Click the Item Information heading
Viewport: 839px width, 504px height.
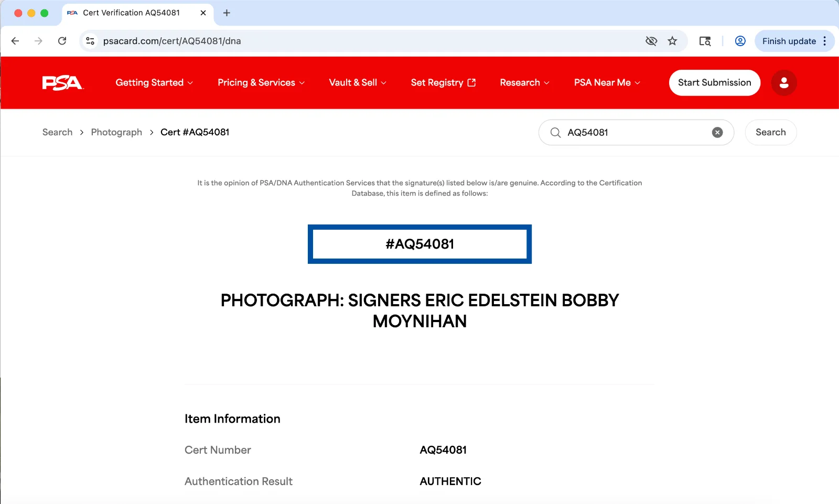(x=232, y=419)
